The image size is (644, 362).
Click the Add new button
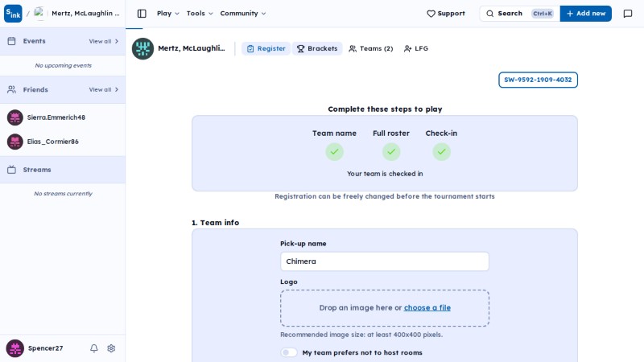click(586, 14)
